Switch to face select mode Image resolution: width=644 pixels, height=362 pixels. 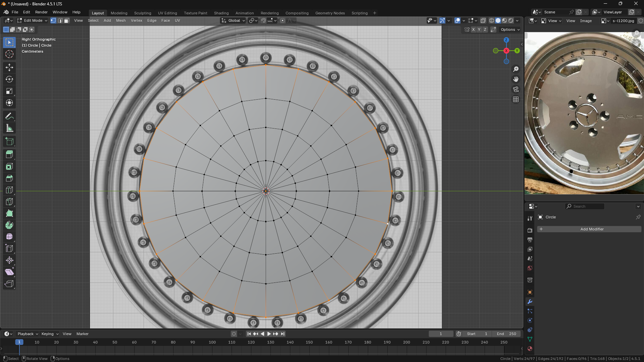67,21
